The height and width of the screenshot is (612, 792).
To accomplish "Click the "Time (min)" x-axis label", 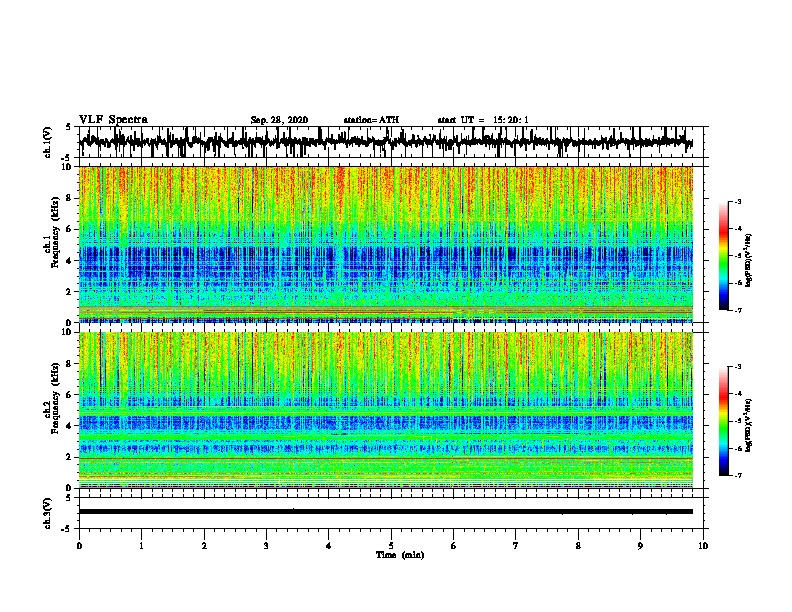I will pos(400,555).
